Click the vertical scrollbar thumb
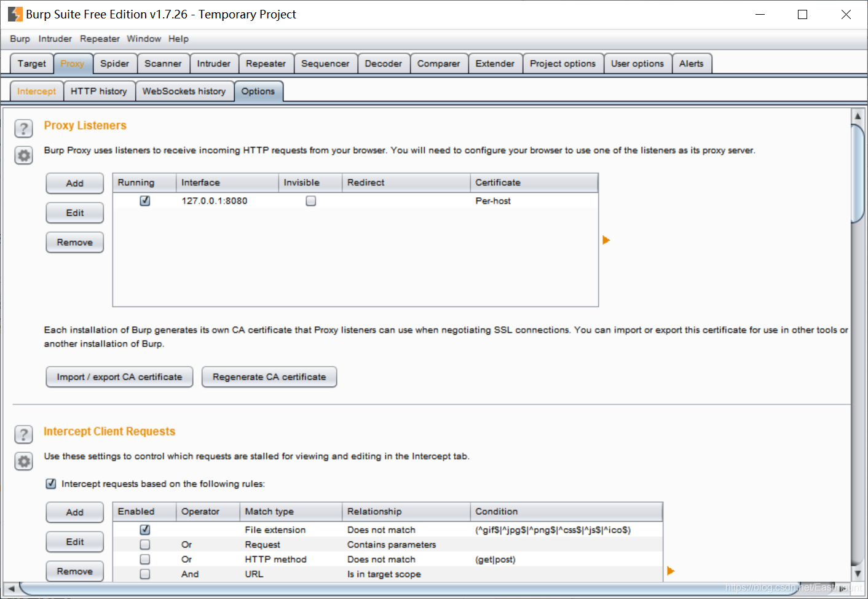The height and width of the screenshot is (599, 868). point(858,173)
